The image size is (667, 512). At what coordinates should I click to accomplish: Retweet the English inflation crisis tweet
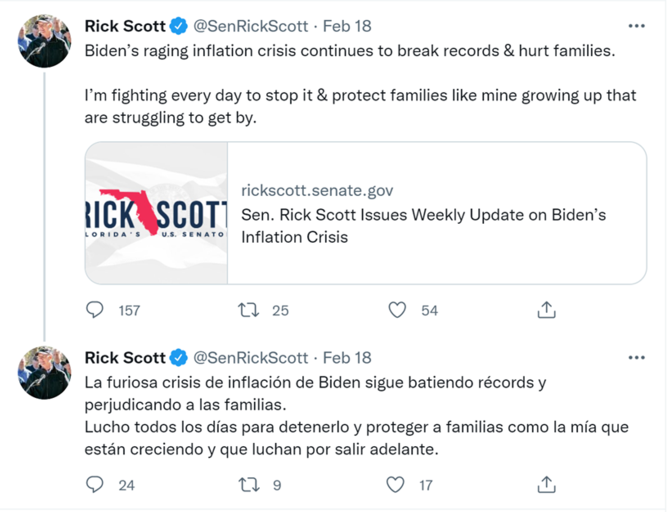pyautogui.click(x=249, y=310)
